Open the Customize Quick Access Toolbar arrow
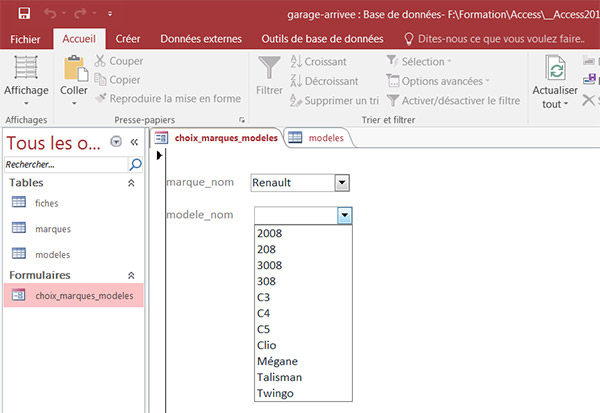This screenshot has width=600, height=413. [x=110, y=14]
